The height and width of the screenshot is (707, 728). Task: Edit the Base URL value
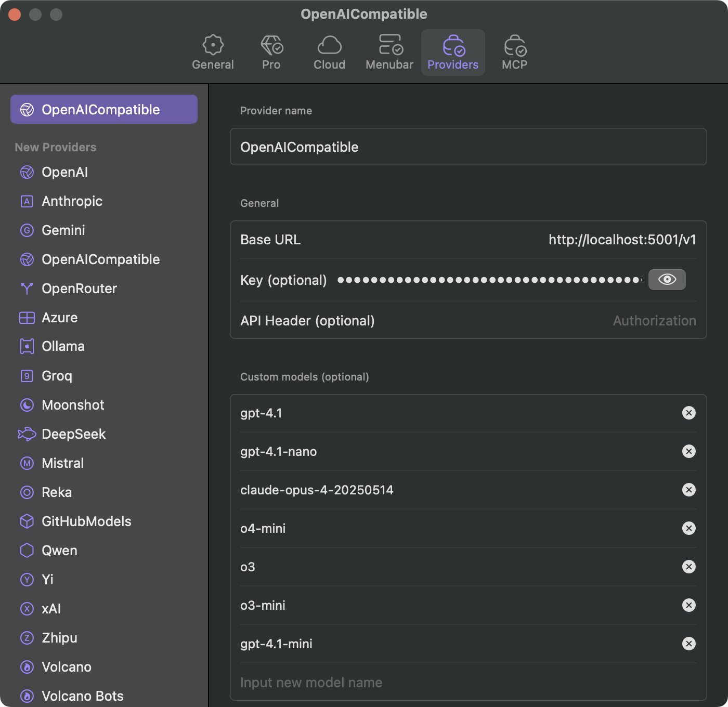[622, 240]
